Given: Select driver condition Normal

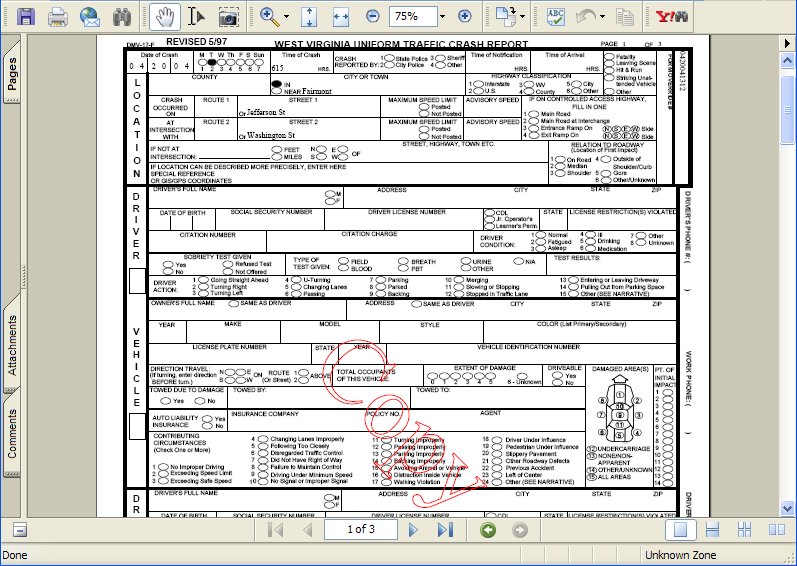Looking at the screenshot, I should coord(540,235).
